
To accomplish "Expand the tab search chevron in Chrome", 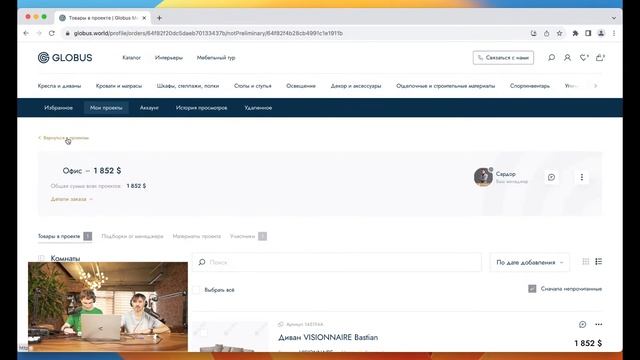I will point(613,18).
